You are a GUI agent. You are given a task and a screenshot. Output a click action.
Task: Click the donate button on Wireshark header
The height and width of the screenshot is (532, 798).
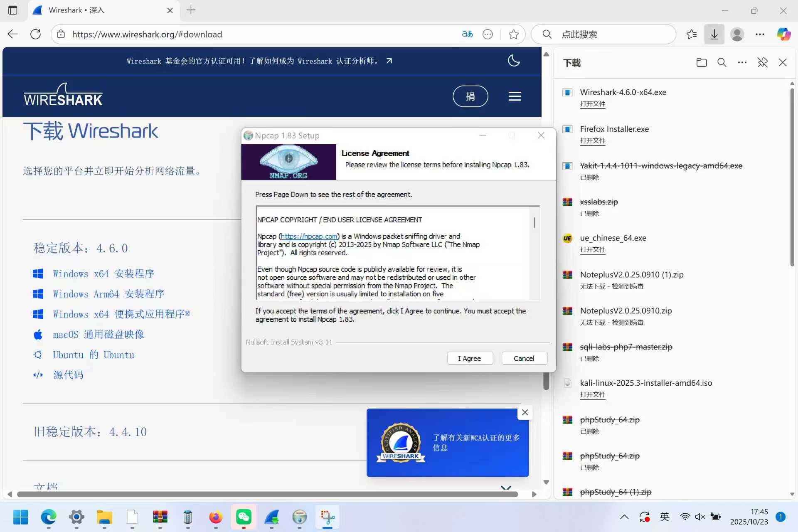click(x=470, y=96)
